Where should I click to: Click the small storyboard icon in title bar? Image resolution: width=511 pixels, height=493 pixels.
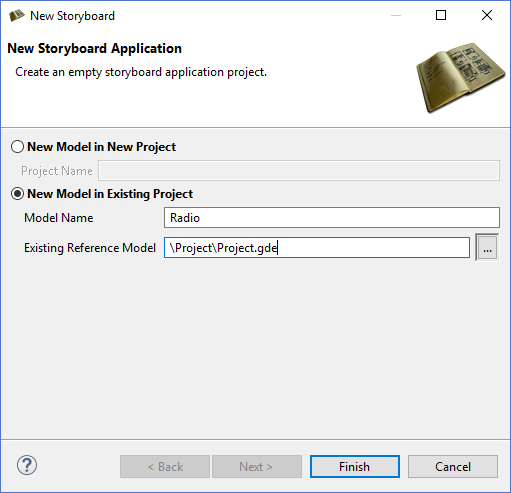coord(16,16)
